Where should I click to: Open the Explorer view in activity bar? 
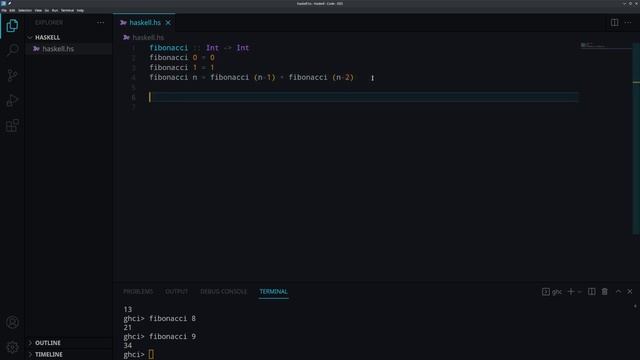(x=12, y=26)
